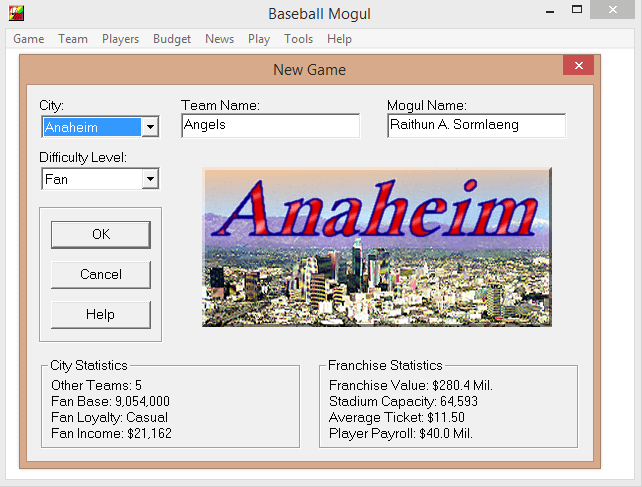Click the 'Fan Income: $21,162' text
Viewport: 642px width, 487px height.
[111, 433]
